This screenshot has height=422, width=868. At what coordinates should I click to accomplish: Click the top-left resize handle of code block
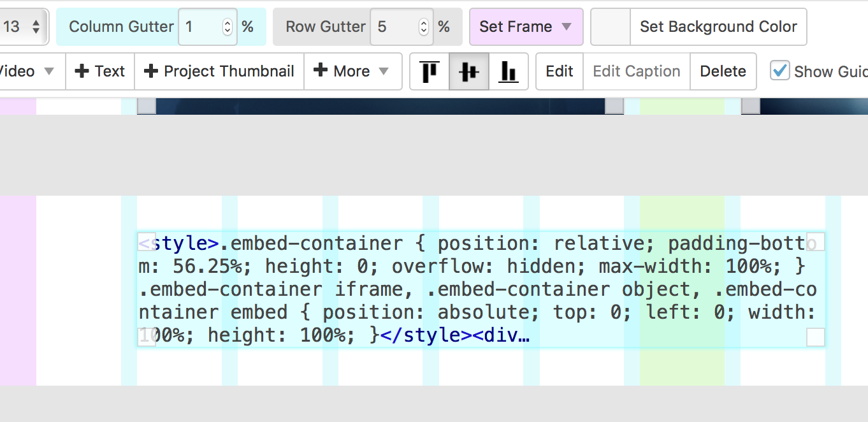click(147, 242)
